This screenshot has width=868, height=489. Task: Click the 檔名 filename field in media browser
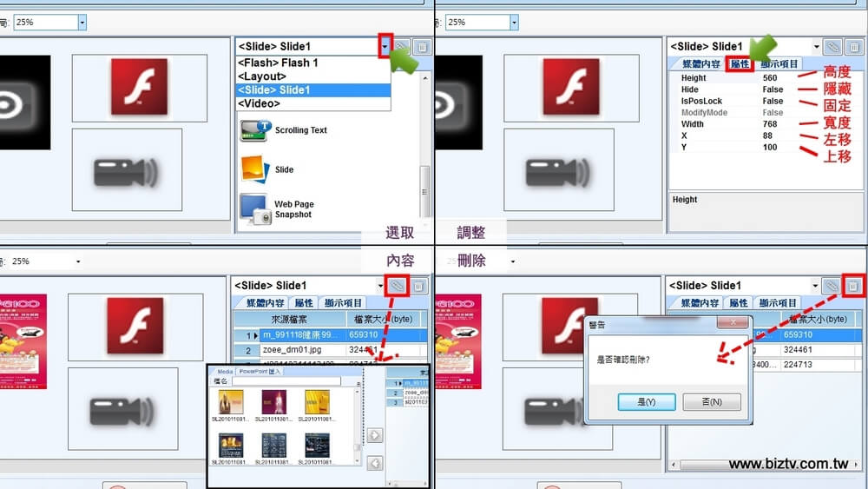coord(286,380)
